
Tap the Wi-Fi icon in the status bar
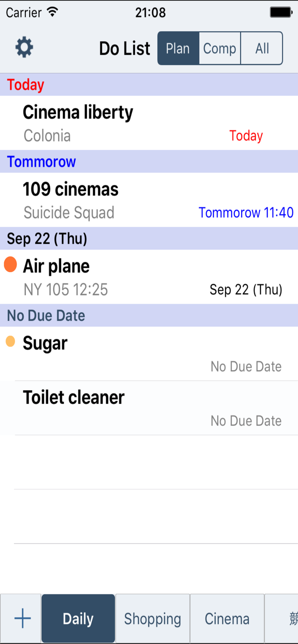tap(53, 12)
